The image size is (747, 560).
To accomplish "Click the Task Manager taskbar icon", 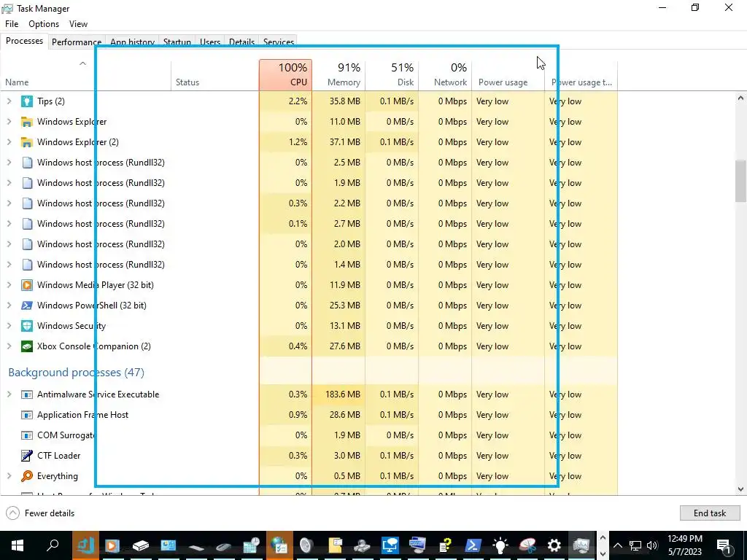I will pos(581,545).
